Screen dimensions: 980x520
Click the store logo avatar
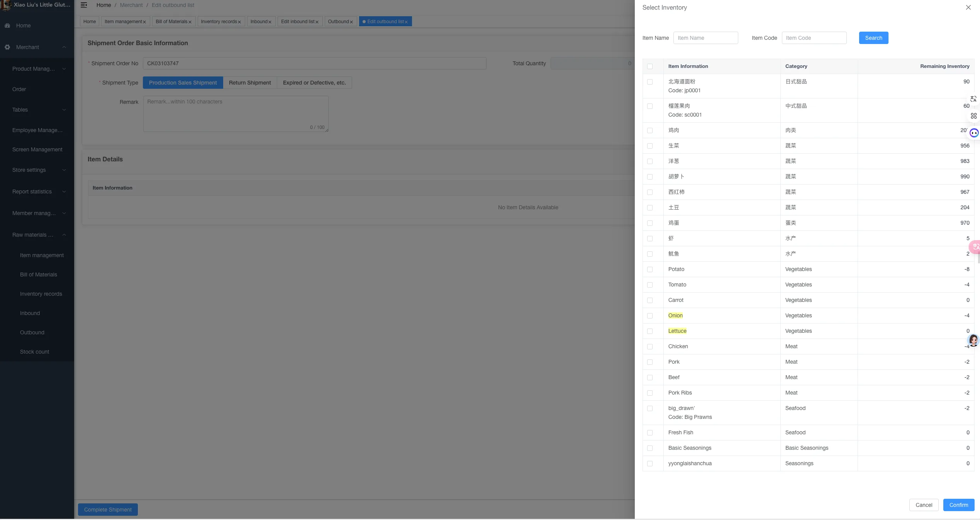[x=6, y=5]
